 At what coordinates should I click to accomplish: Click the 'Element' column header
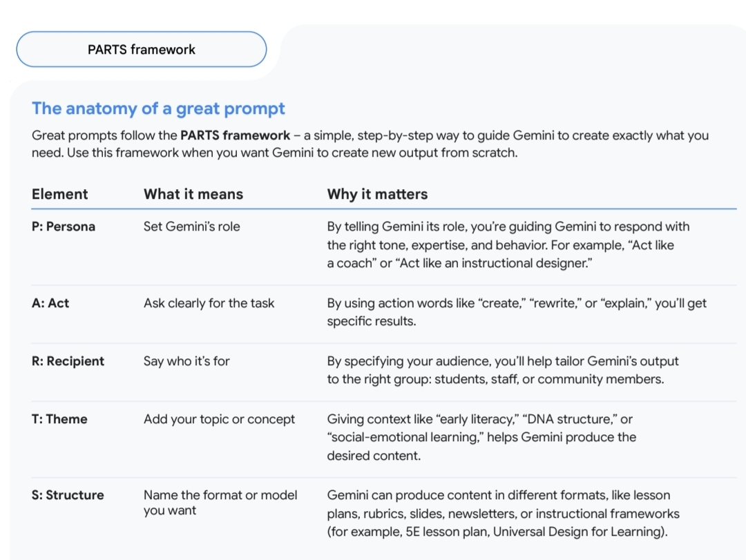click(x=60, y=194)
